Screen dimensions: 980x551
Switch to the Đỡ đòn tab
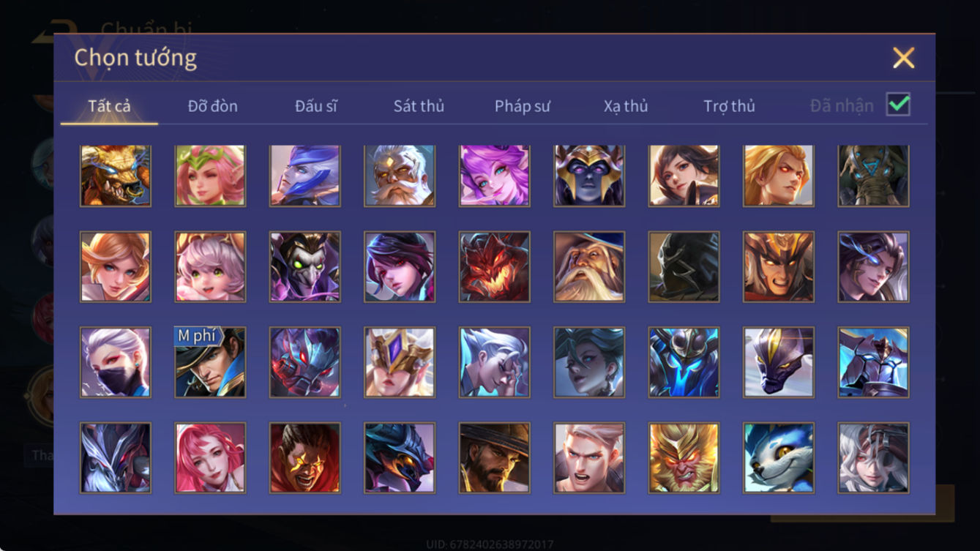pos(213,106)
